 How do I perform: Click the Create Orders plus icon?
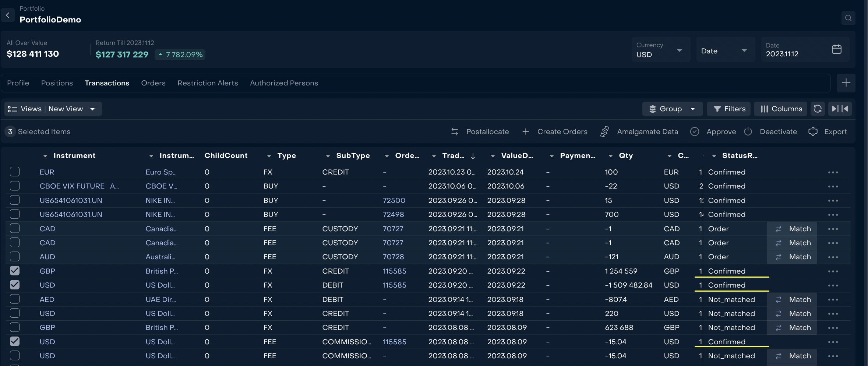(525, 131)
